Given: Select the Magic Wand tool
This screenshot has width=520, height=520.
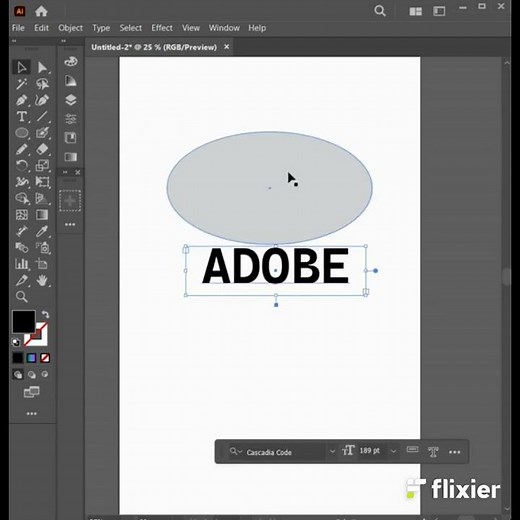Looking at the screenshot, I should 22,84.
